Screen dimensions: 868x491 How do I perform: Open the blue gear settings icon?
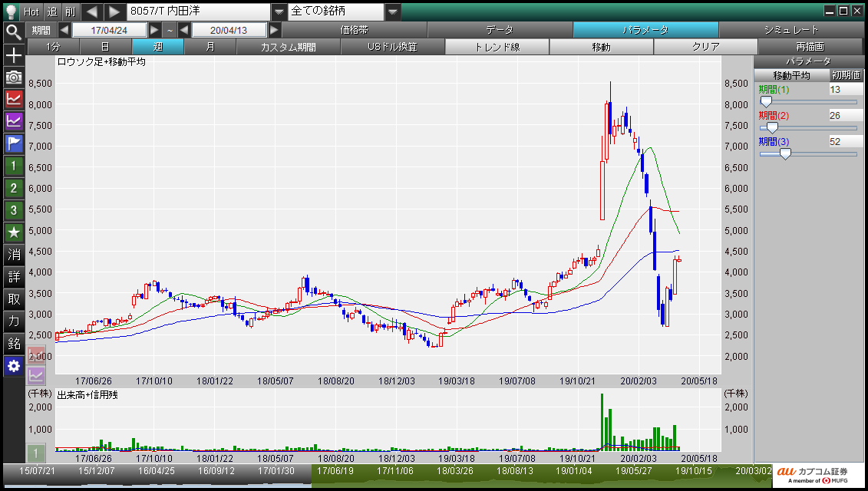coord(13,365)
